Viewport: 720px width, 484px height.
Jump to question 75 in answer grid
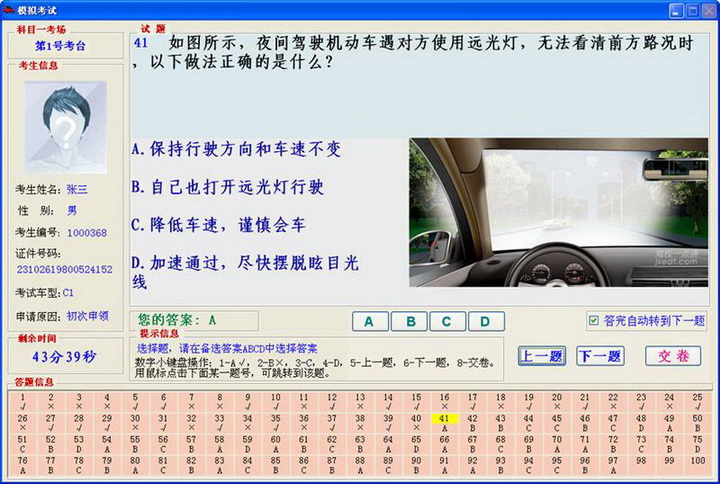tap(698, 444)
